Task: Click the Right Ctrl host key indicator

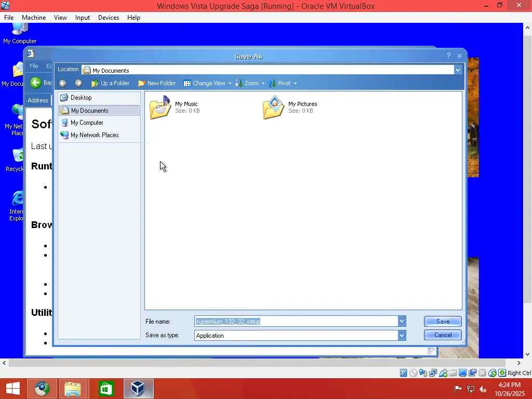Action: pos(519,373)
